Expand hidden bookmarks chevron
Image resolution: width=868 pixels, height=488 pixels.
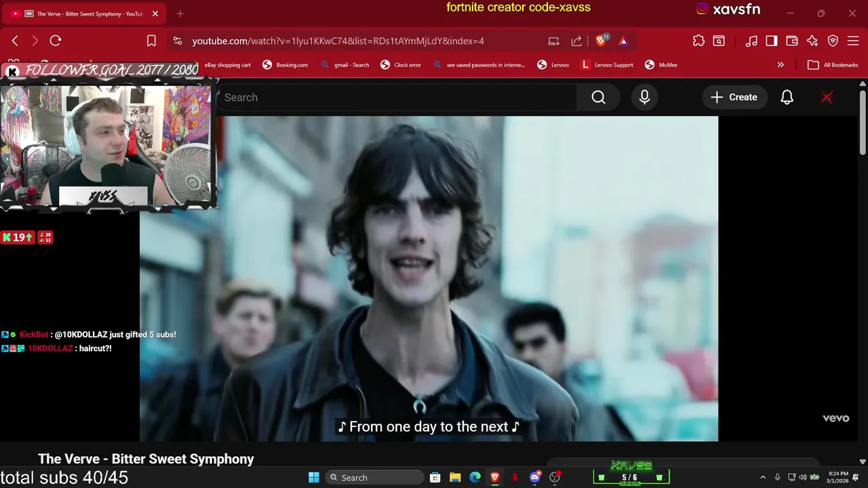coord(781,65)
